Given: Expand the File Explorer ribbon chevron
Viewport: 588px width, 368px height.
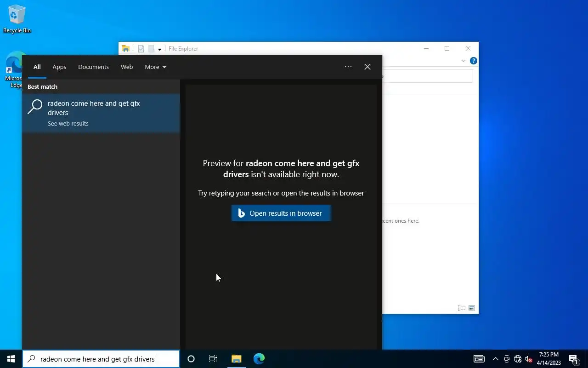Looking at the screenshot, I should (464, 61).
